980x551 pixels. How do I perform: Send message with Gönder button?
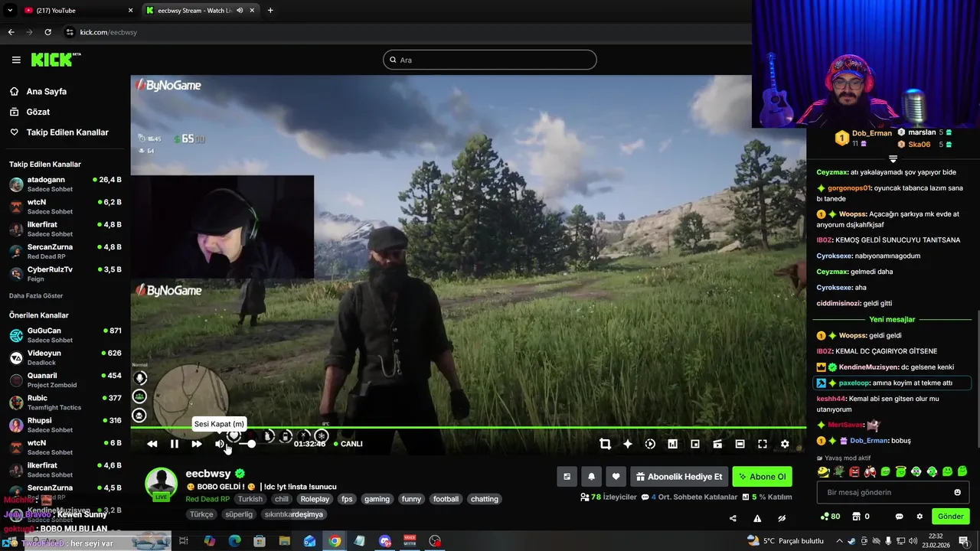click(951, 517)
